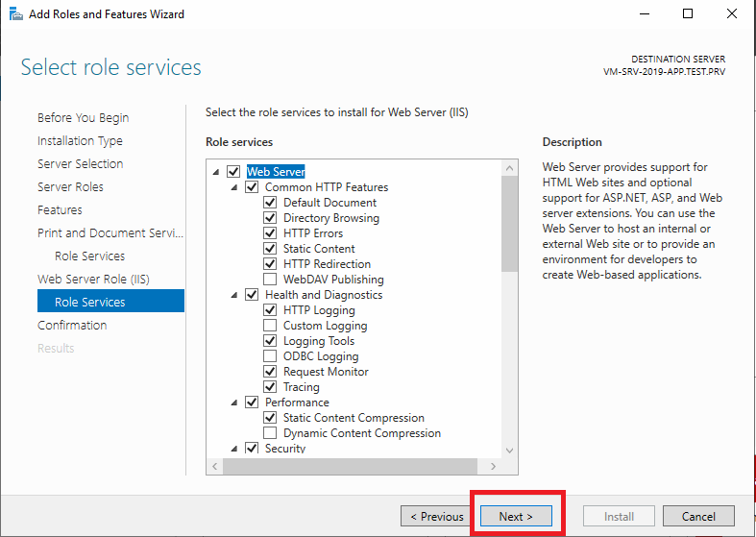
Task: Click the vertical scrollbar thumb
Action: tap(510, 224)
